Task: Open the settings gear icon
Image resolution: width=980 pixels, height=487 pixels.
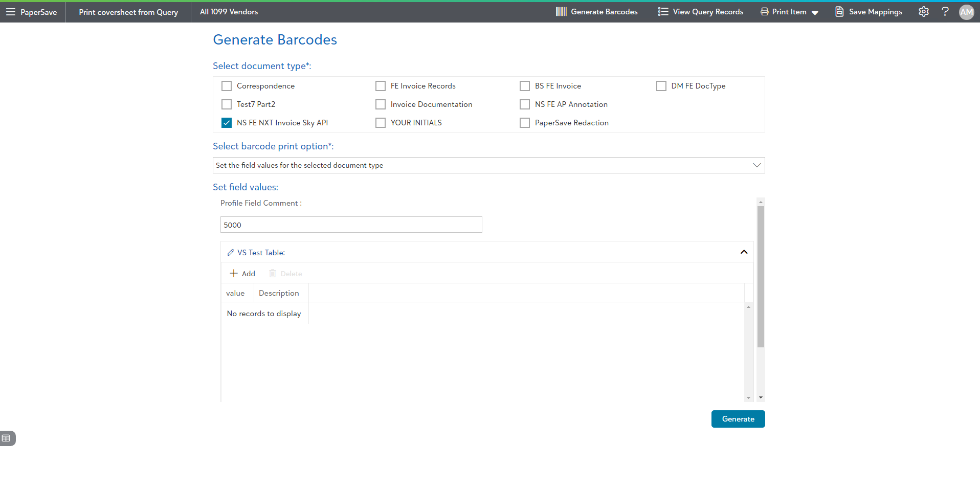Action: point(923,12)
